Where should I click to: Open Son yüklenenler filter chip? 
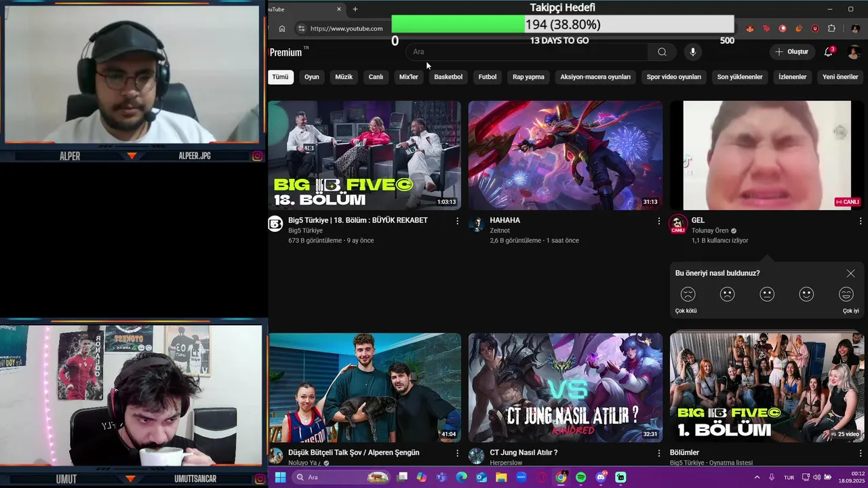click(x=740, y=77)
